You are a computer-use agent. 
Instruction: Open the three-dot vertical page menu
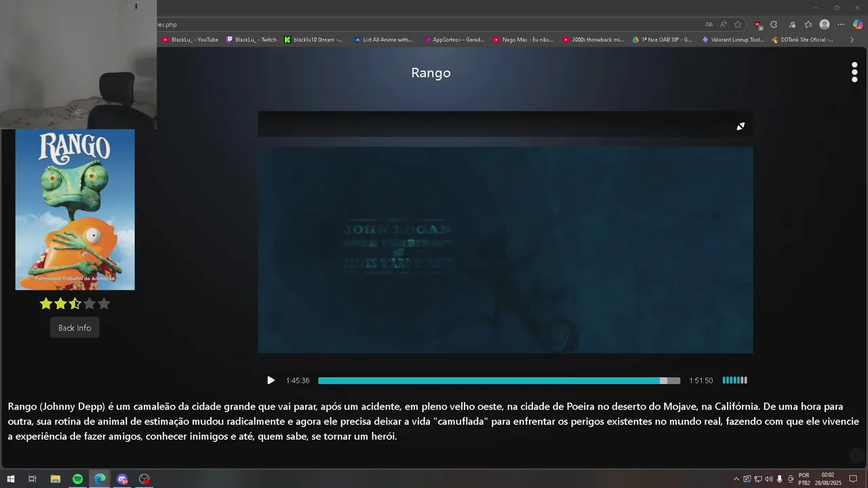(854, 73)
